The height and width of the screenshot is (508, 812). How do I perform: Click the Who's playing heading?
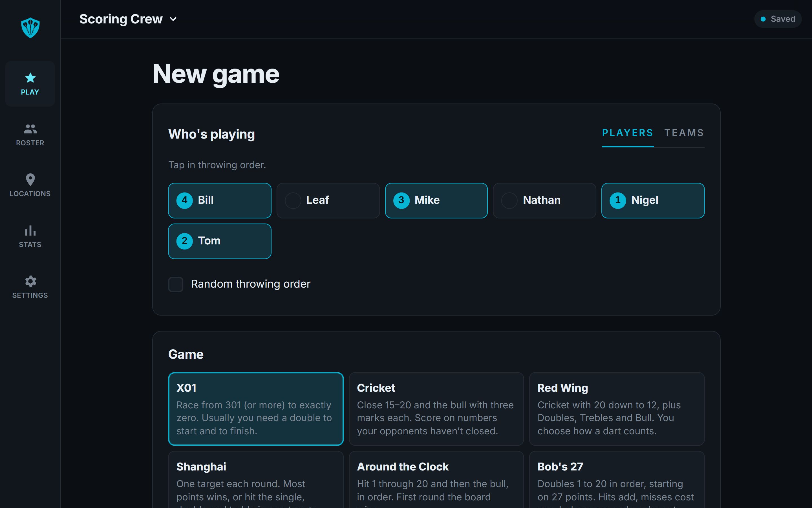pyautogui.click(x=211, y=134)
